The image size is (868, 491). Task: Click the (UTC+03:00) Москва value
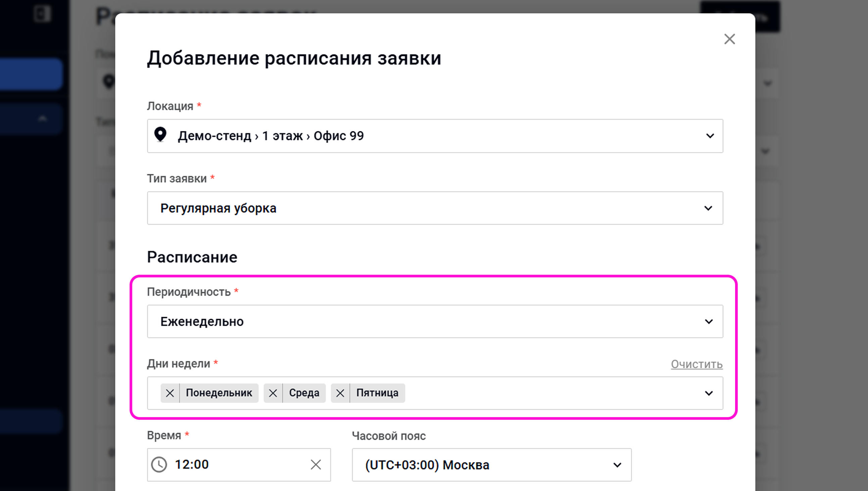click(x=427, y=465)
